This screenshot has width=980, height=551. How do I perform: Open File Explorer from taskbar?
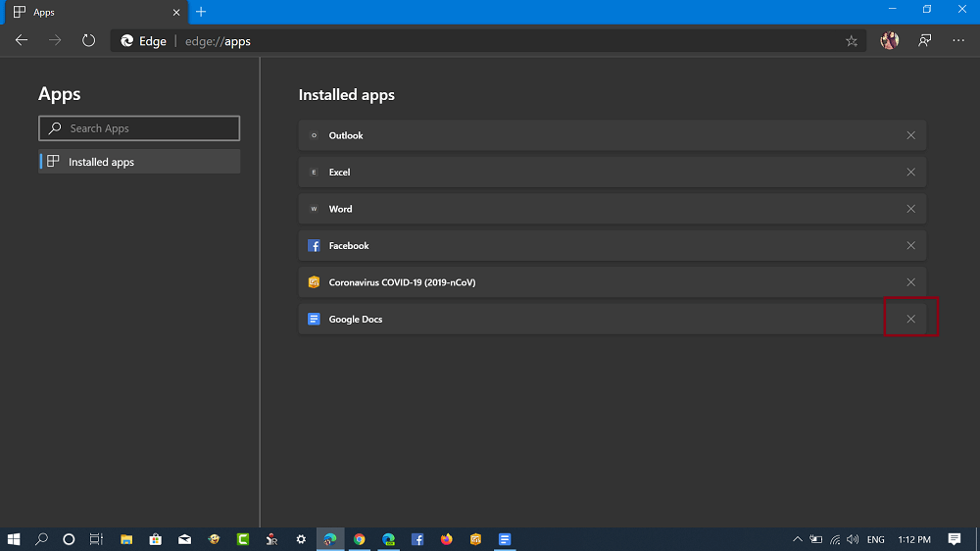pyautogui.click(x=126, y=539)
